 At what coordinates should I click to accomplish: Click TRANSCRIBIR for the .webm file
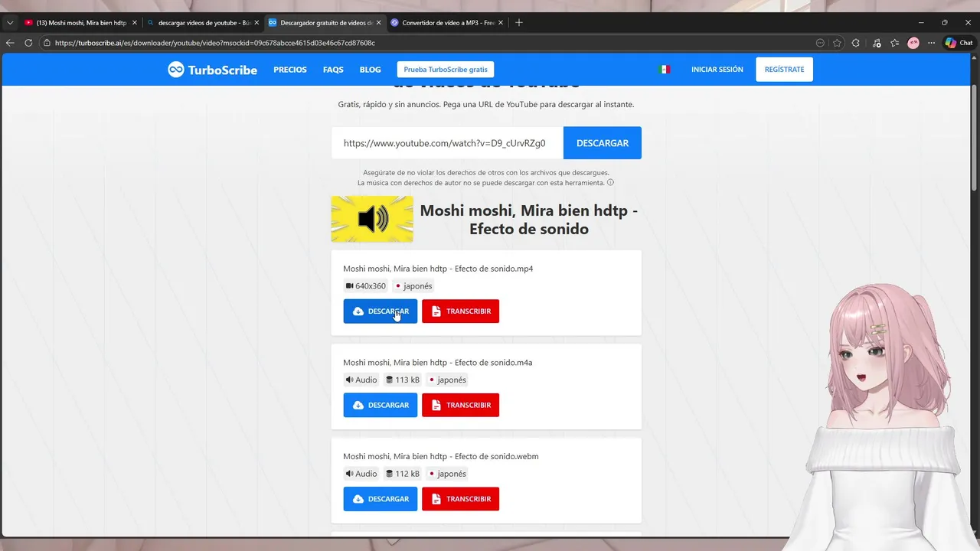tap(460, 499)
